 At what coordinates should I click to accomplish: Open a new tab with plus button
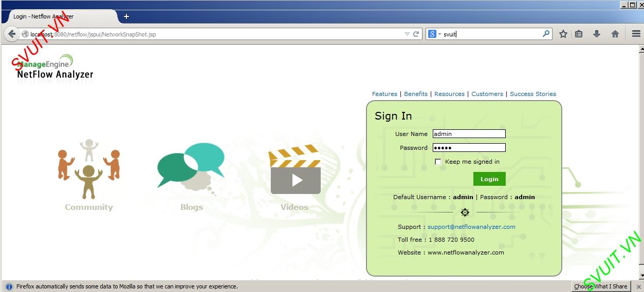point(126,16)
